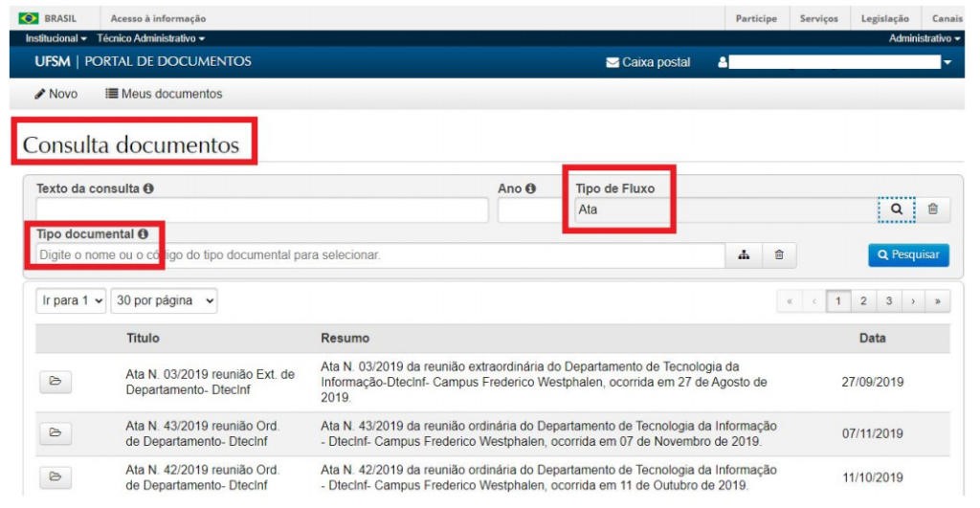
Task: Open Técnico Administrativo menu
Action: pyautogui.click(x=150, y=38)
